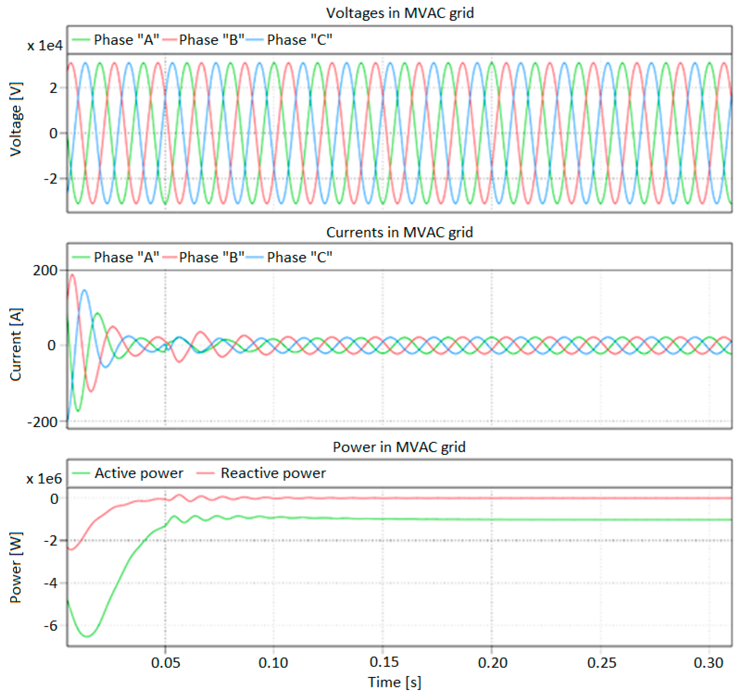Click the green Phase "A" voltage legend line
The width and height of the screenshot is (744, 700).
[81, 40]
